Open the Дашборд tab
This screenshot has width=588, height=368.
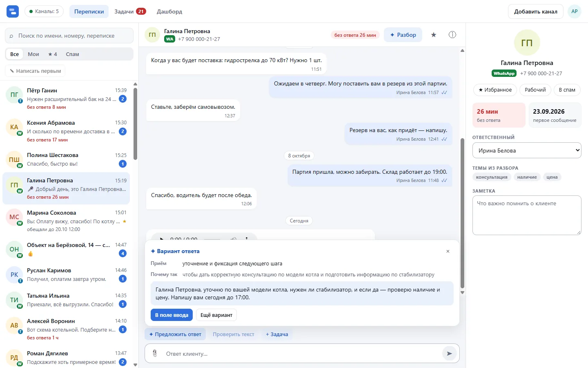tap(169, 11)
